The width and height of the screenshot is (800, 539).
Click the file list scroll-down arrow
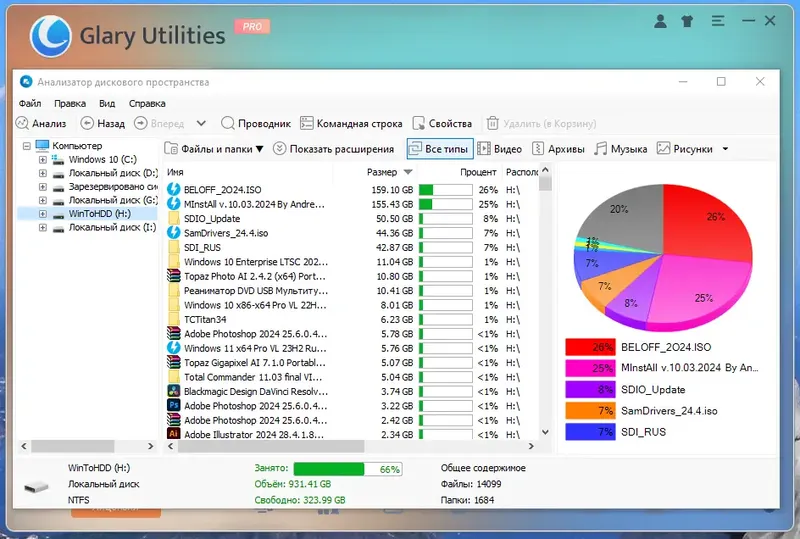(x=545, y=432)
